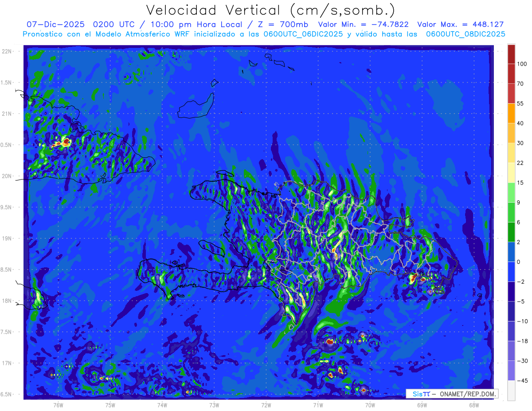
Task: Select the white swatch below -45
Action: pos(511,390)
